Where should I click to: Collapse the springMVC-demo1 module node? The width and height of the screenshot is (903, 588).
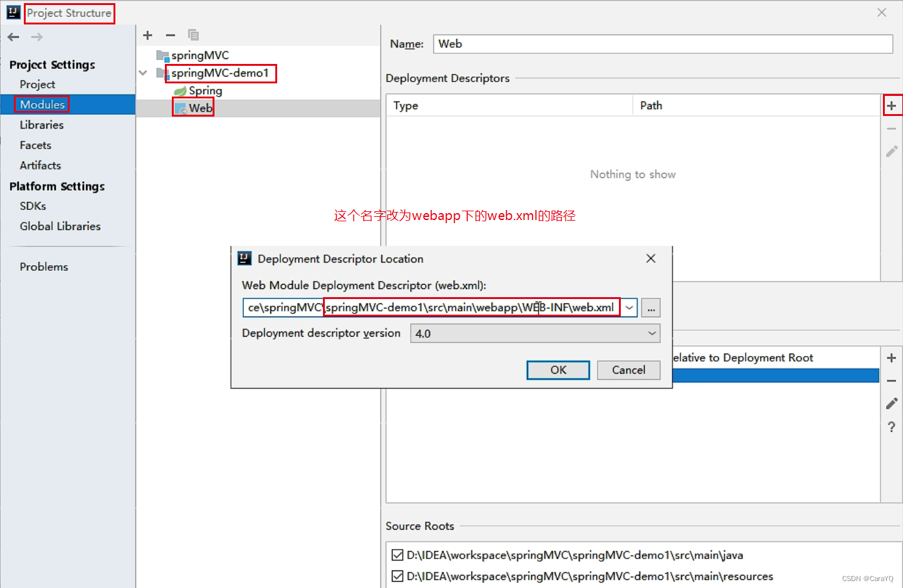pos(143,73)
